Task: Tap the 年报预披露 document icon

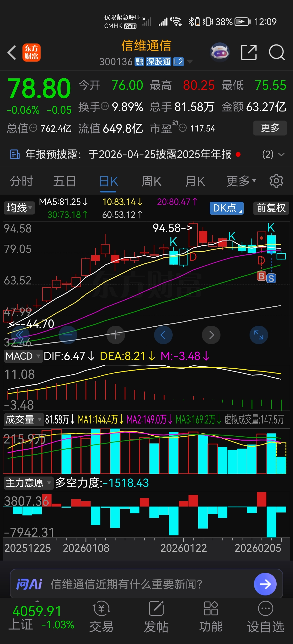Action: (x=15, y=154)
